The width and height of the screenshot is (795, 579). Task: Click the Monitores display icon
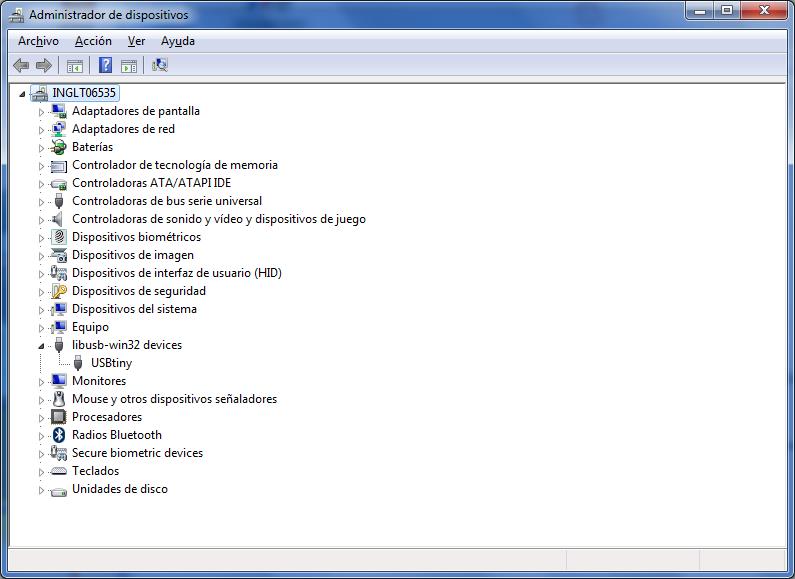tap(59, 381)
